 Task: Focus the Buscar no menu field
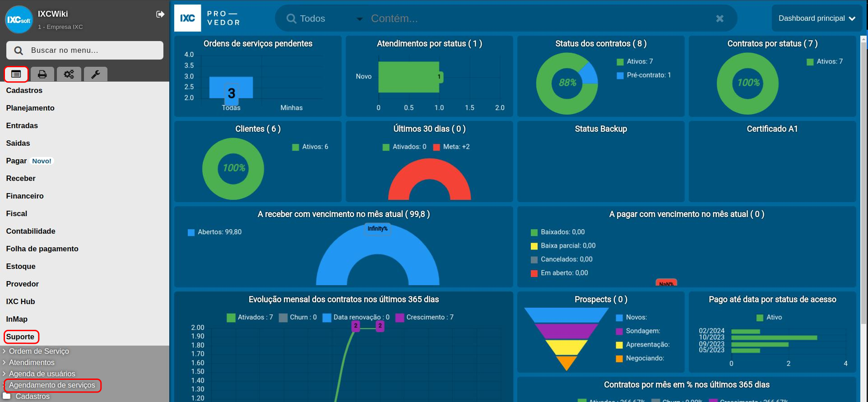pos(85,51)
